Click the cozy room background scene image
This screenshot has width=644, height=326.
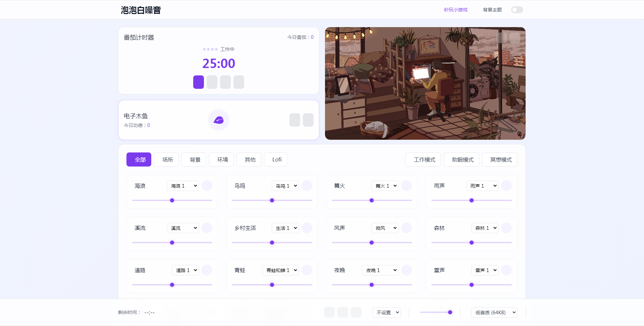point(425,83)
